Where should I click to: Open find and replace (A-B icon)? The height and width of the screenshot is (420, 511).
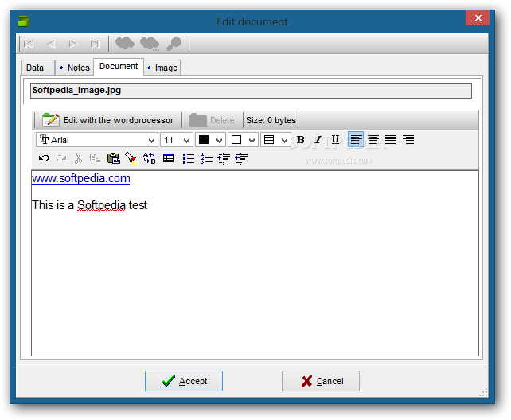click(149, 158)
